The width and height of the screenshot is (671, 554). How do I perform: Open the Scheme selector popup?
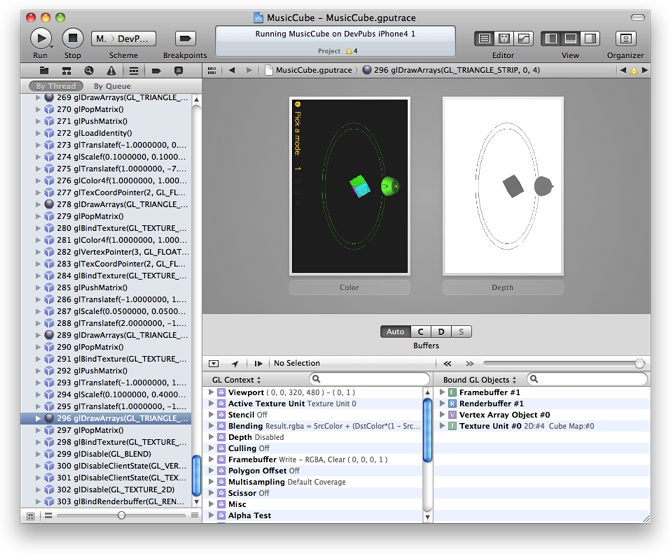[x=124, y=38]
